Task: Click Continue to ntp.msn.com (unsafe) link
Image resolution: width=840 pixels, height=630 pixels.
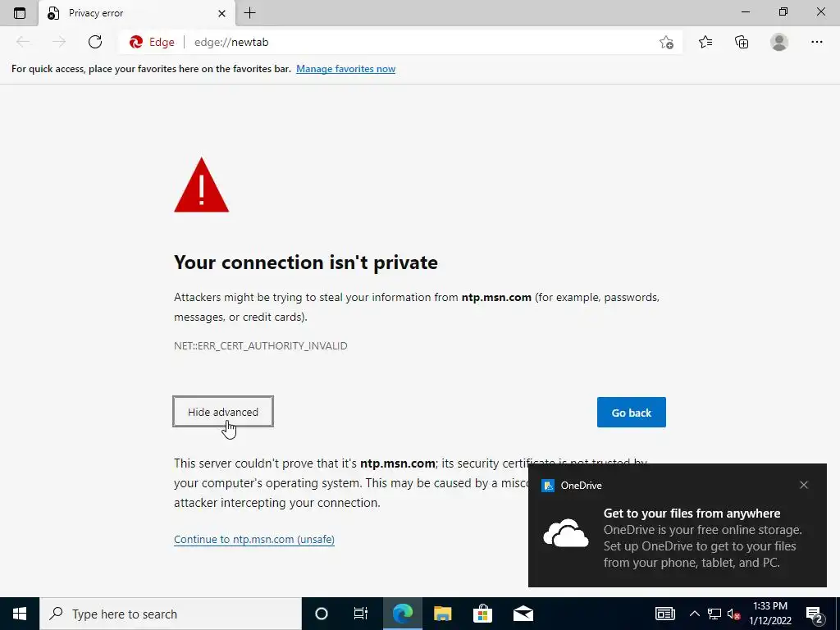Action: click(254, 539)
